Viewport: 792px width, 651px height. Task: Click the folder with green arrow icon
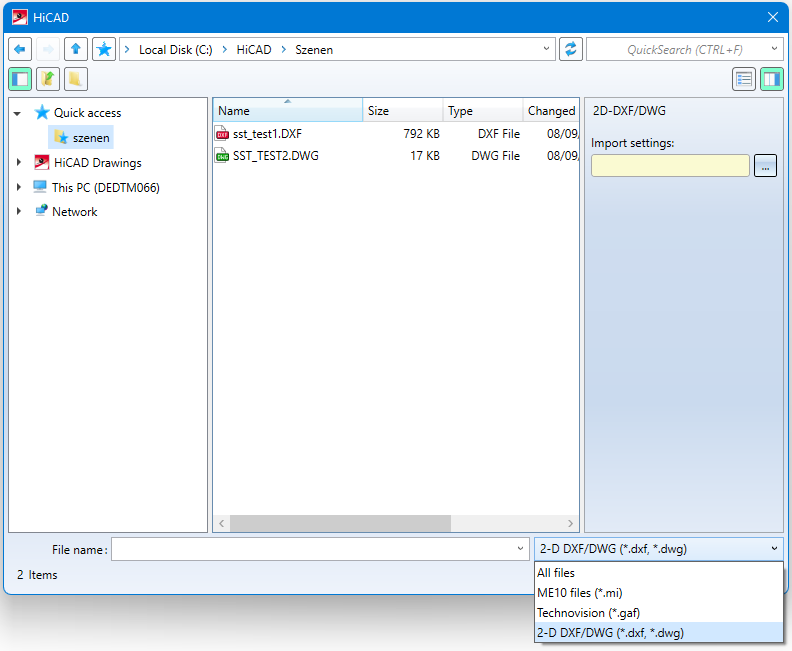point(48,79)
